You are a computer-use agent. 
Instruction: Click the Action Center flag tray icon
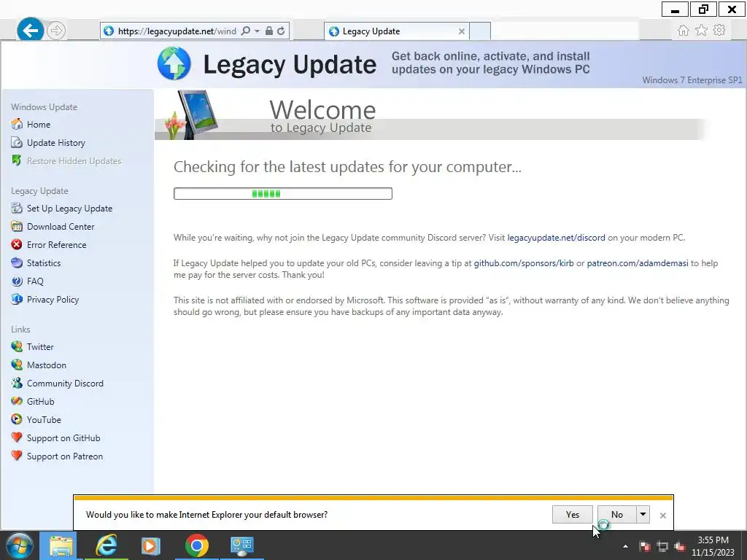point(645,546)
